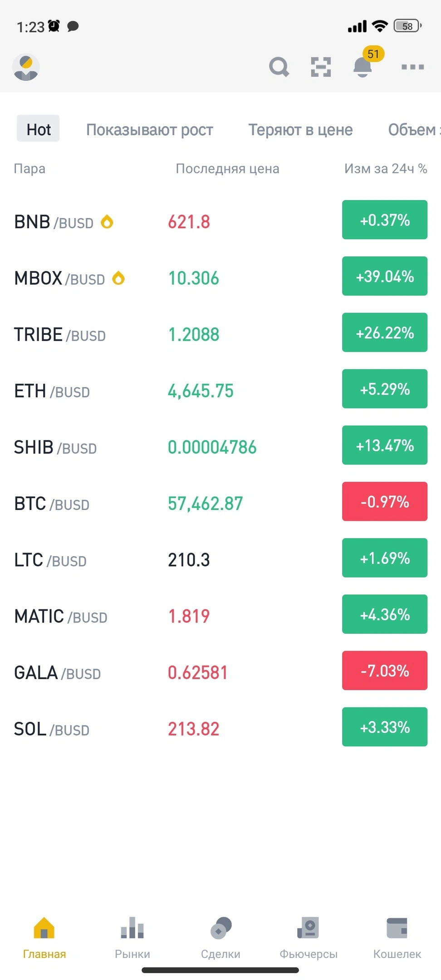Tap the flame icon next to MBOX/BUSD
The width and height of the screenshot is (441, 980).
click(x=118, y=278)
